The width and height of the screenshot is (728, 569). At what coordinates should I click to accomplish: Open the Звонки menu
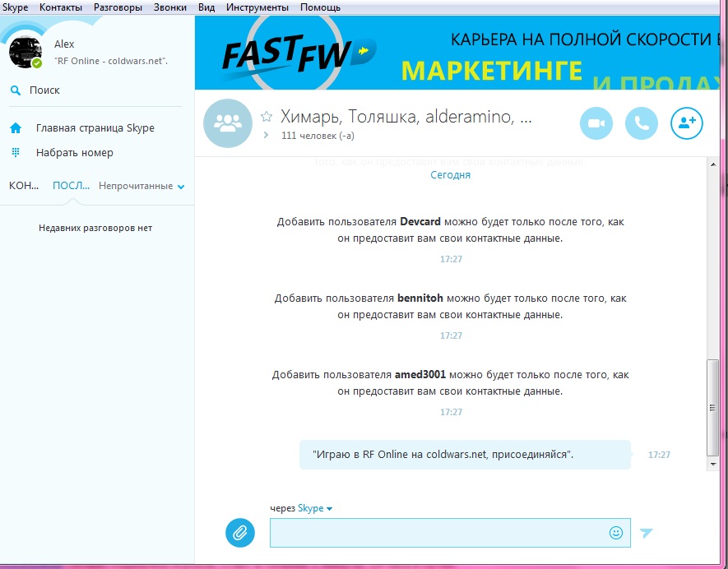point(170,7)
